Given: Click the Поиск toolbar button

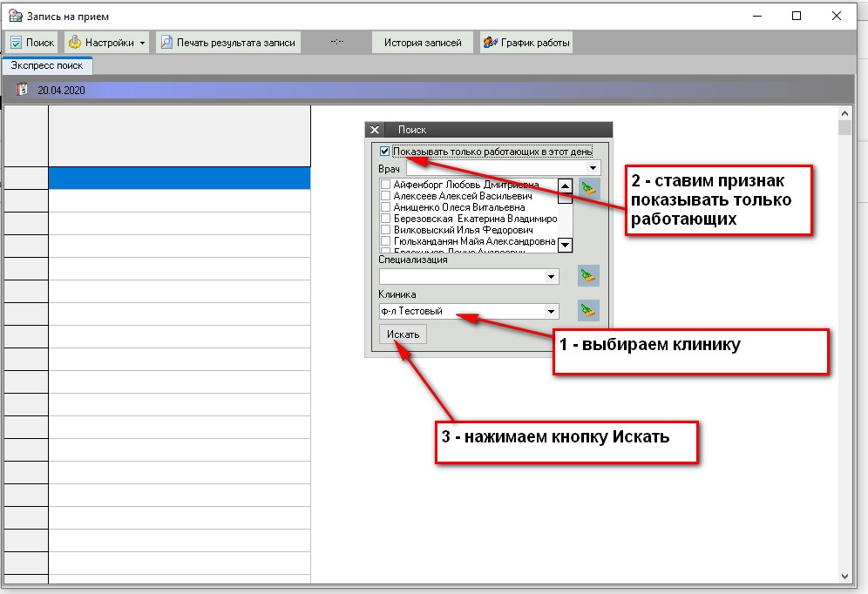Looking at the screenshot, I should [x=32, y=43].
